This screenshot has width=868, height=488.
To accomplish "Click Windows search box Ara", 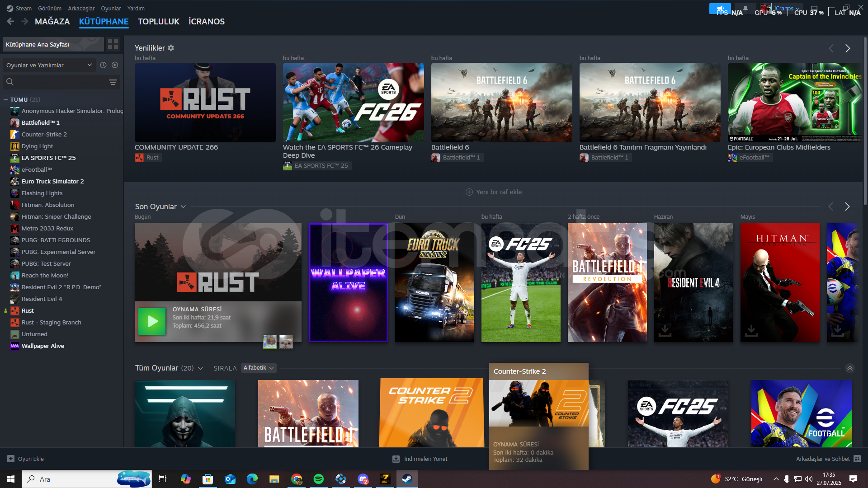I will point(87,479).
